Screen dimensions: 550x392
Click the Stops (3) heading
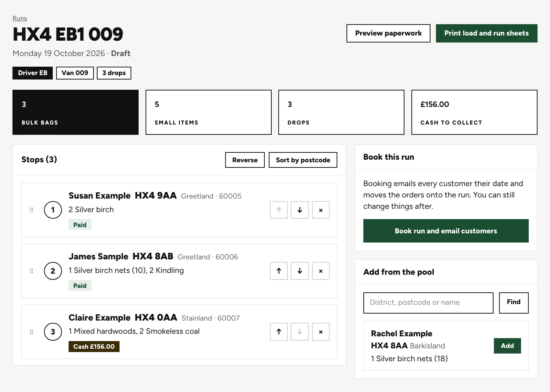(39, 159)
